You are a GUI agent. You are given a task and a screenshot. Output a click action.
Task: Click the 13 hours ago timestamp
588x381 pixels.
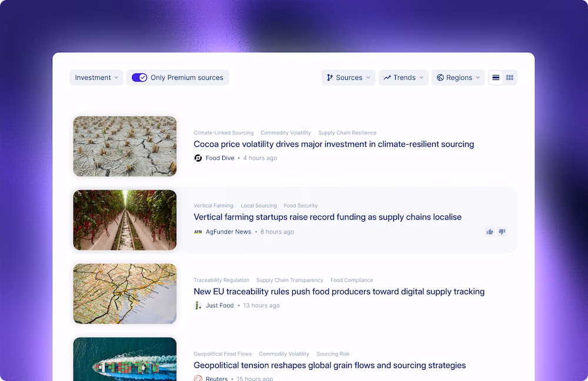[x=262, y=305]
